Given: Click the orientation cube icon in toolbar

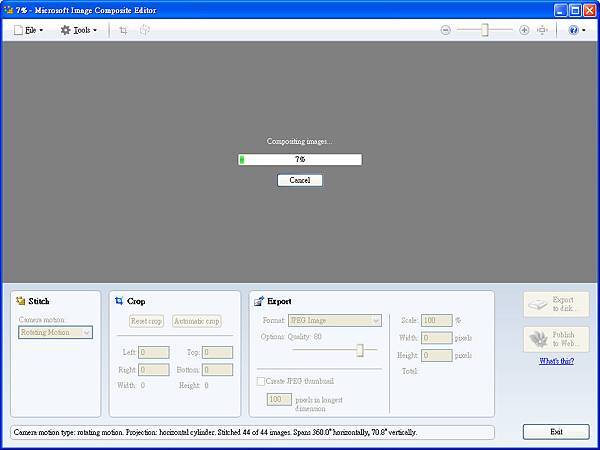Looking at the screenshot, I should (x=145, y=30).
